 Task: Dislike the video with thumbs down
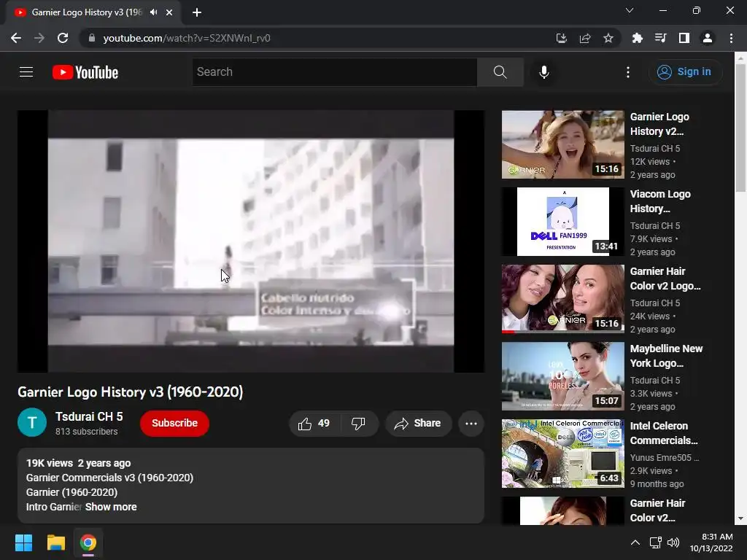coord(359,424)
